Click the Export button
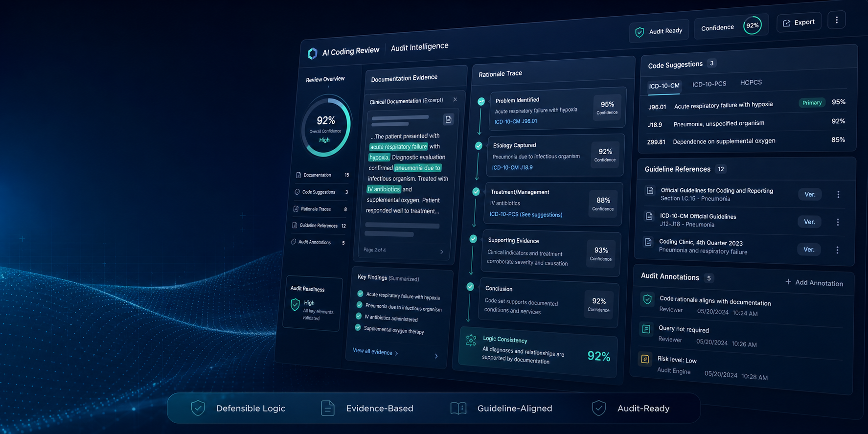 pyautogui.click(x=799, y=23)
